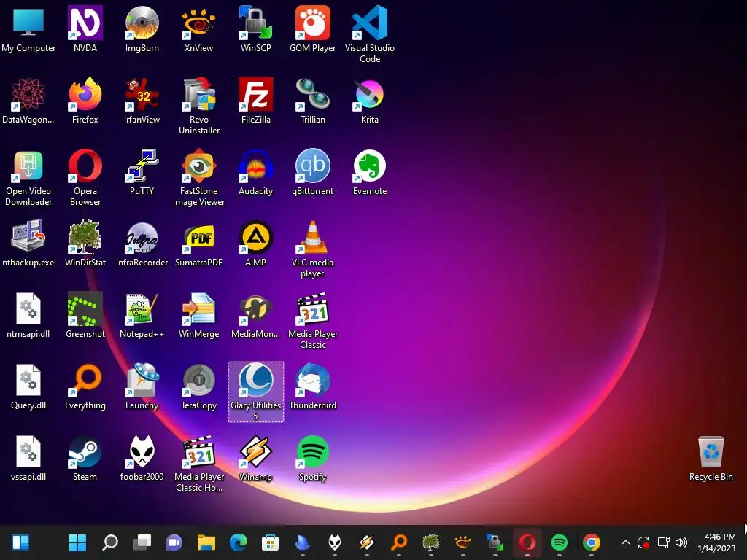Open taskbar Search

point(110,542)
